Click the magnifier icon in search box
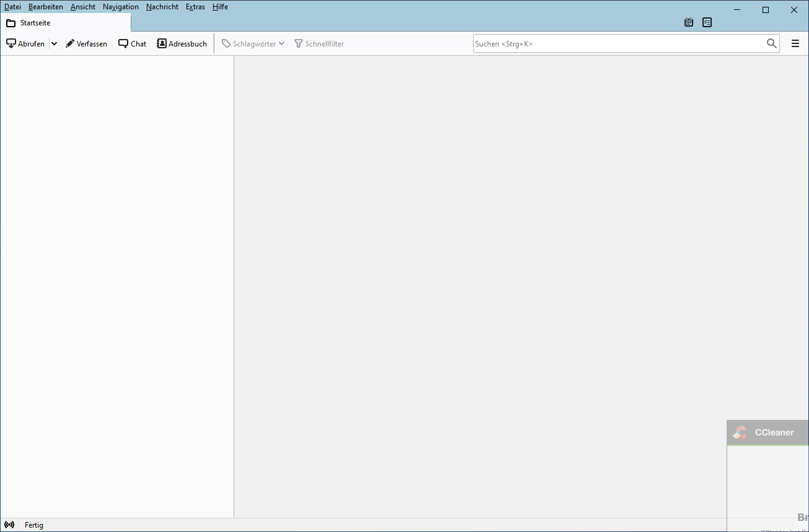The image size is (809, 532). [771, 43]
